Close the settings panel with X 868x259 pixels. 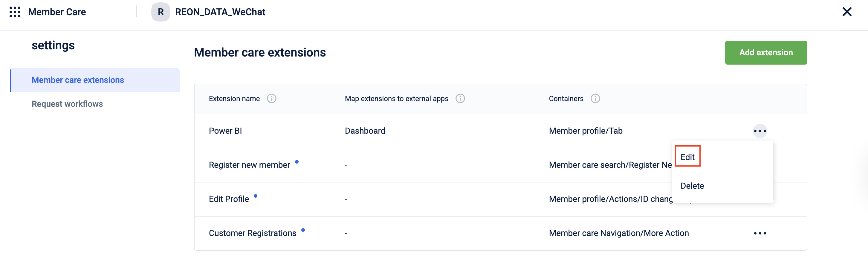click(846, 12)
